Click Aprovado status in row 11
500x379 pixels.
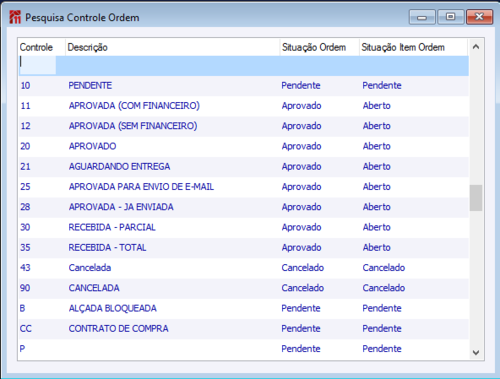click(x=301, y=106)
